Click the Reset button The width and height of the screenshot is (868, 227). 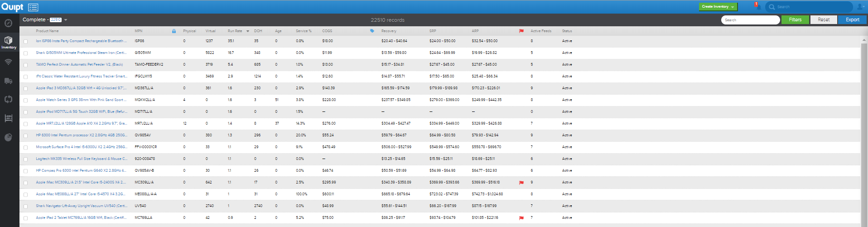click(x=824, y=19)
